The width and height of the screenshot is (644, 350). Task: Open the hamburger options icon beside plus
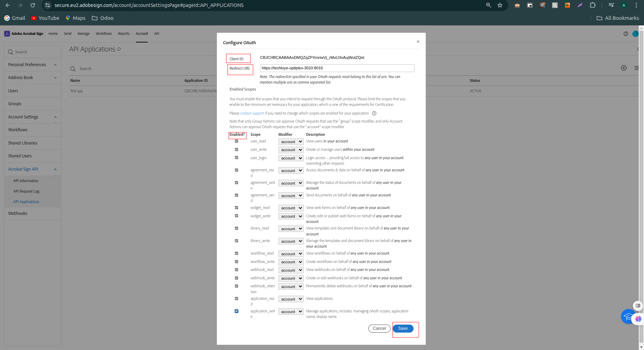(x=636, y=68)
